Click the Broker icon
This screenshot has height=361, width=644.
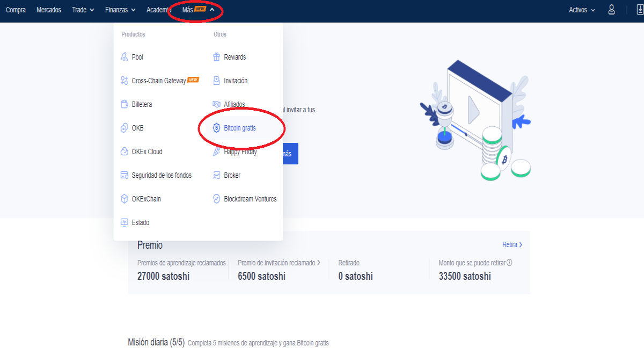click(x=217, y=175)
